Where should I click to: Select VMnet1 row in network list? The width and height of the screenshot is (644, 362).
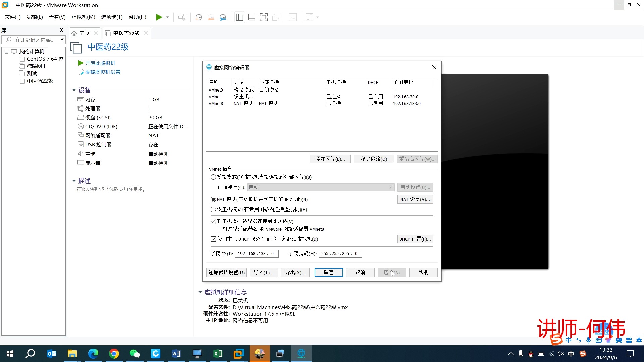click(321, 97)
